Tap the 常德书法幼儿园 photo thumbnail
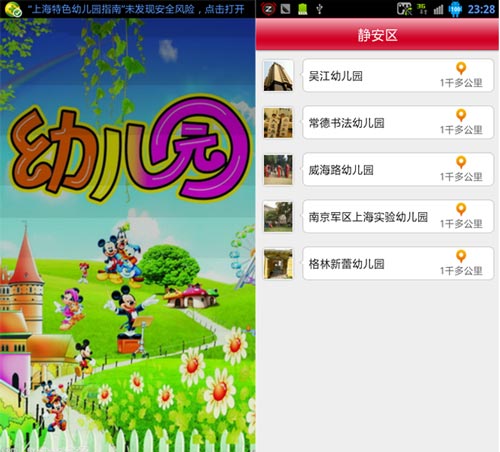The image size is (500, 452). pos(278,123)
